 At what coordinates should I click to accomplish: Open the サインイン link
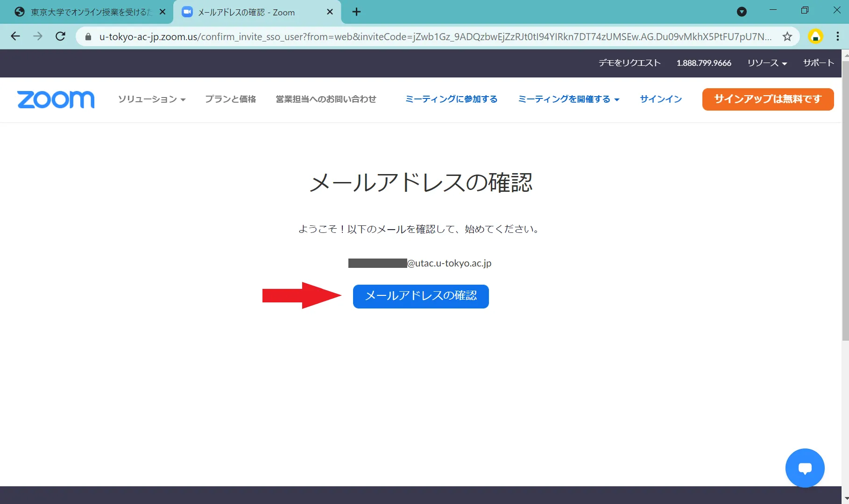(x=661, y=99)
